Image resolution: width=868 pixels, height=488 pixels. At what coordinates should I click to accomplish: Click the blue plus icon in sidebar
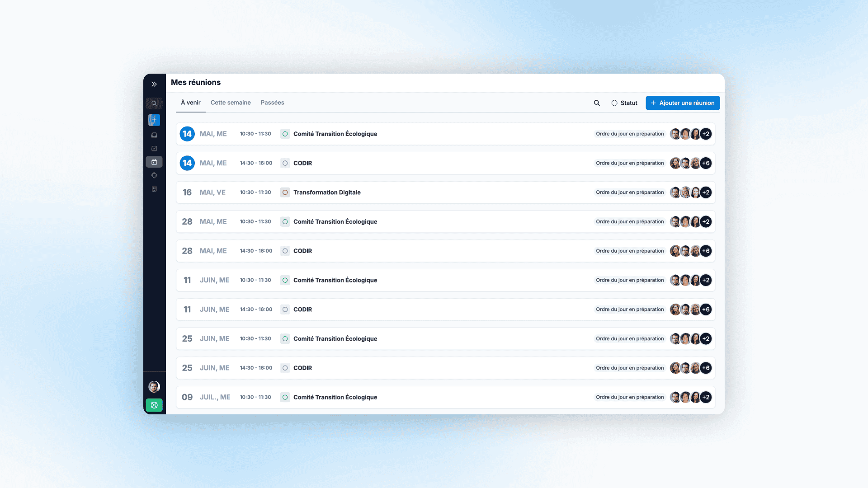point(154,120)
